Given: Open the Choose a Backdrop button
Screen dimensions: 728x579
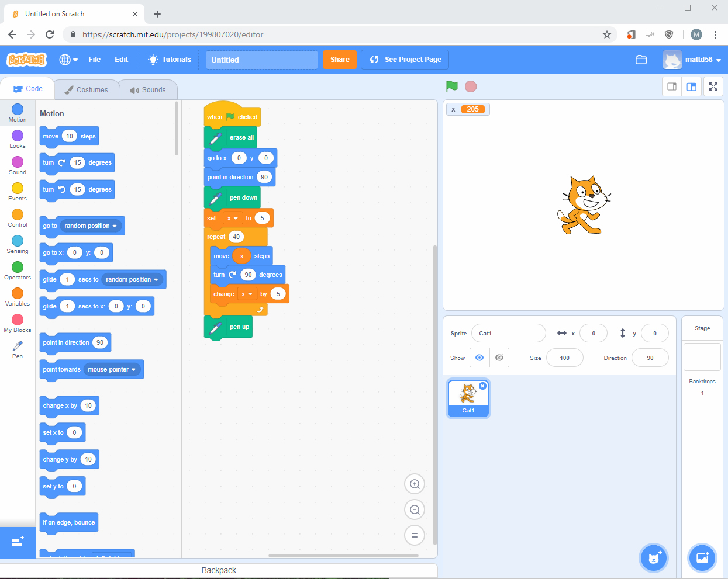Looking at the screenshot, I should pos(702,558).
